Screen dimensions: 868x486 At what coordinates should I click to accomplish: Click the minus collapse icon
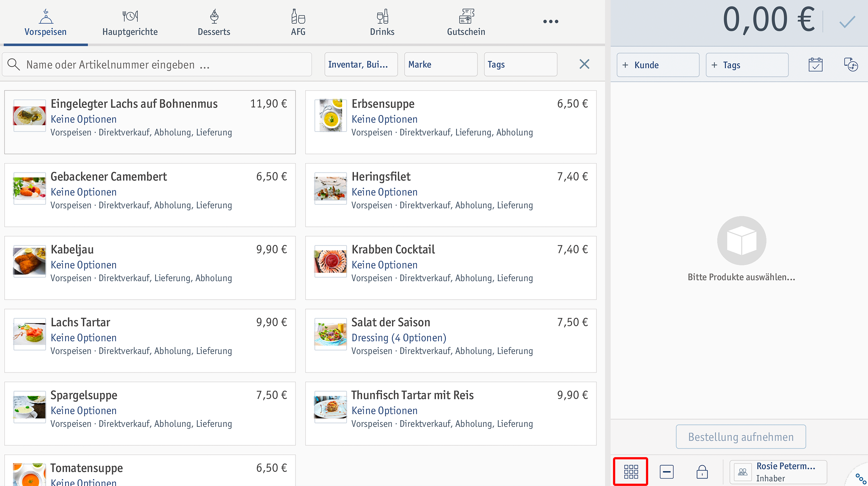[x=667, y=472]
